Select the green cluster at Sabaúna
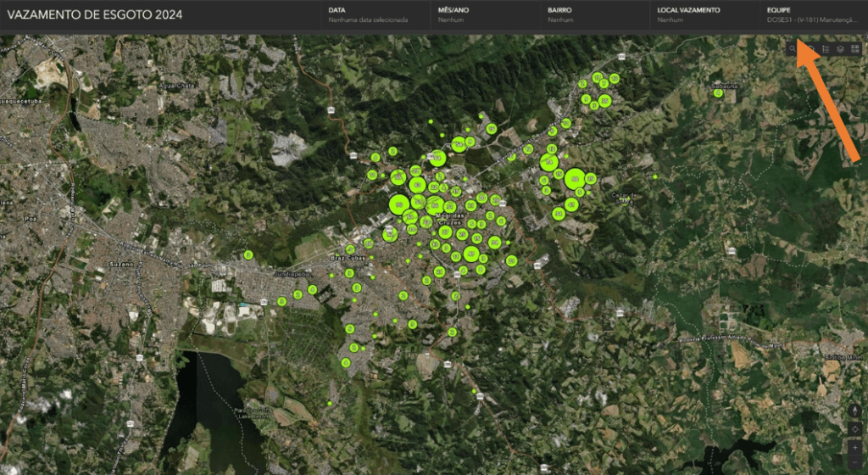Viewport: 868px width, 475px height. [718, 92]
